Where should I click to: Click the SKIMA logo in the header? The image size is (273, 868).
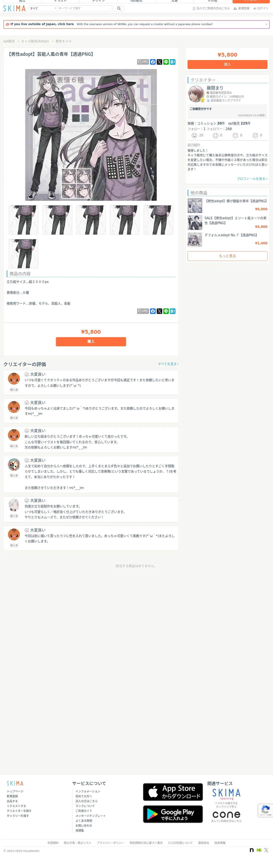click(x=14, y=9)
